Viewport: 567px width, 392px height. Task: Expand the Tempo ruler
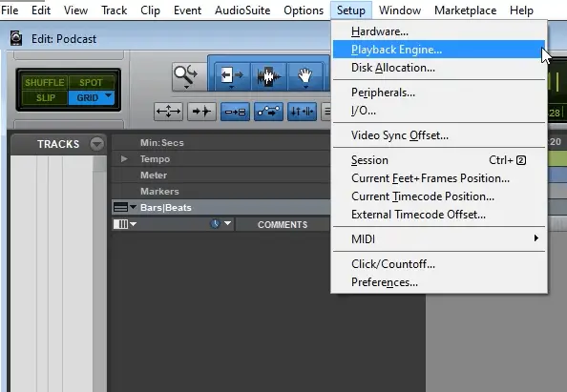[x=124, y=158]
